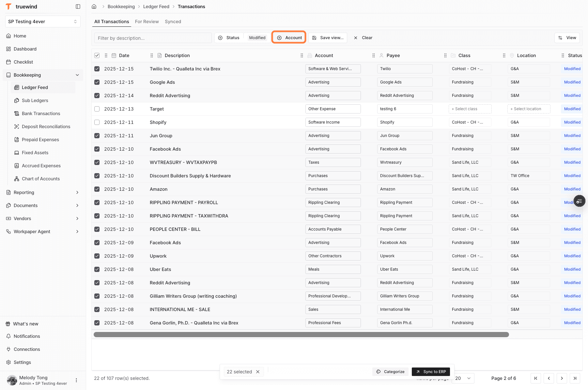The image size is (588, 390).
Task: Expand Workpaper Agent section
Action: [43, 232]
